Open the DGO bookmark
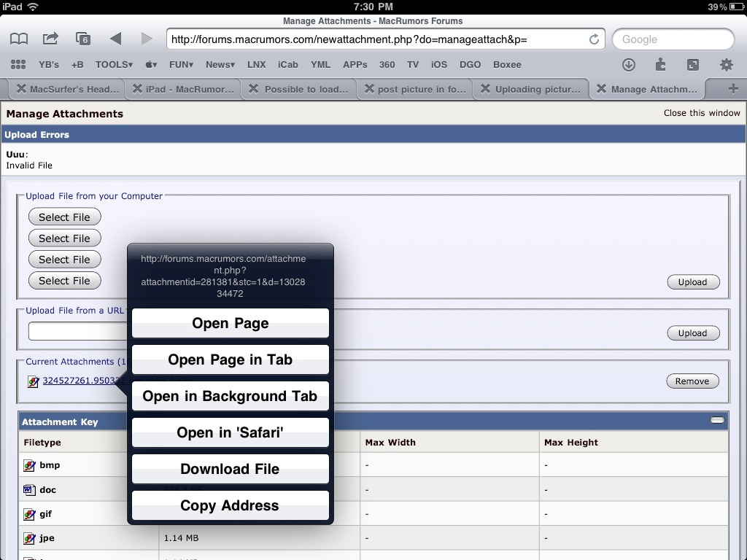This screenshot has height=560, width=747. [x=470, y=64]
